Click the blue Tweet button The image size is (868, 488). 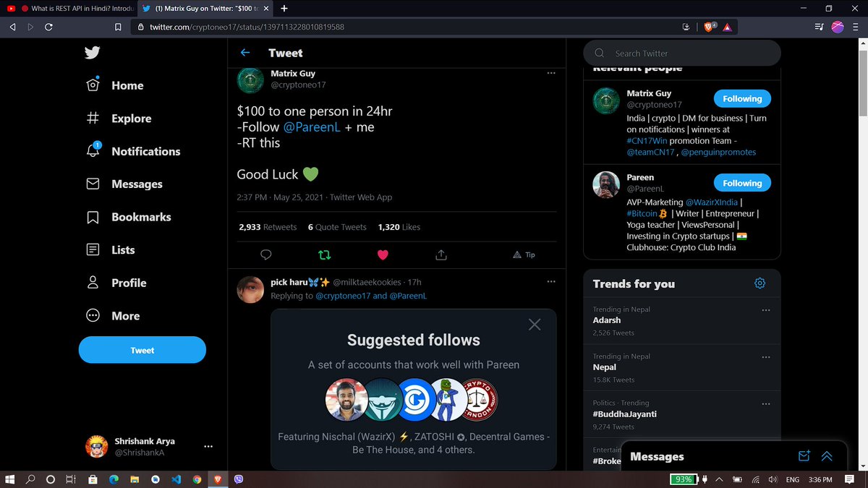tap(142, 350)
